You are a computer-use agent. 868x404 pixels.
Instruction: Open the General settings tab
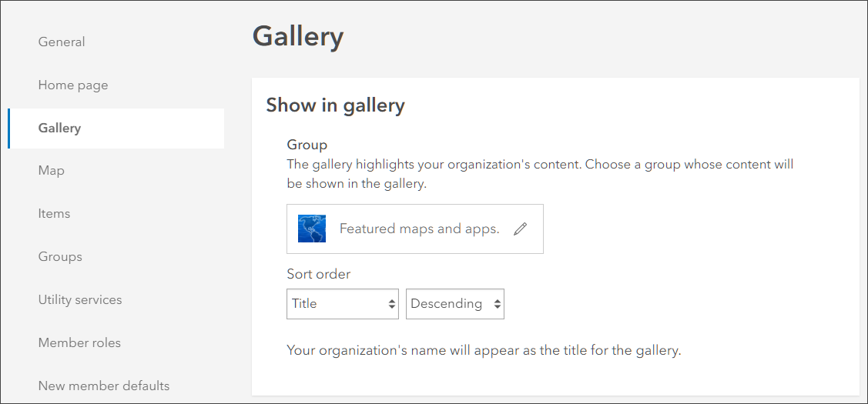click(62, 42)
